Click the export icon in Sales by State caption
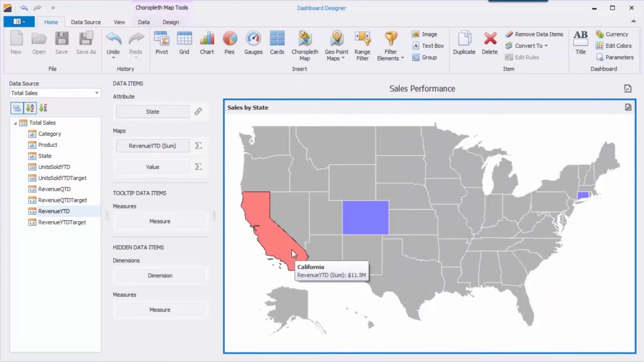The height and width of the screenshot is (362, 644). tap(628, 107)
